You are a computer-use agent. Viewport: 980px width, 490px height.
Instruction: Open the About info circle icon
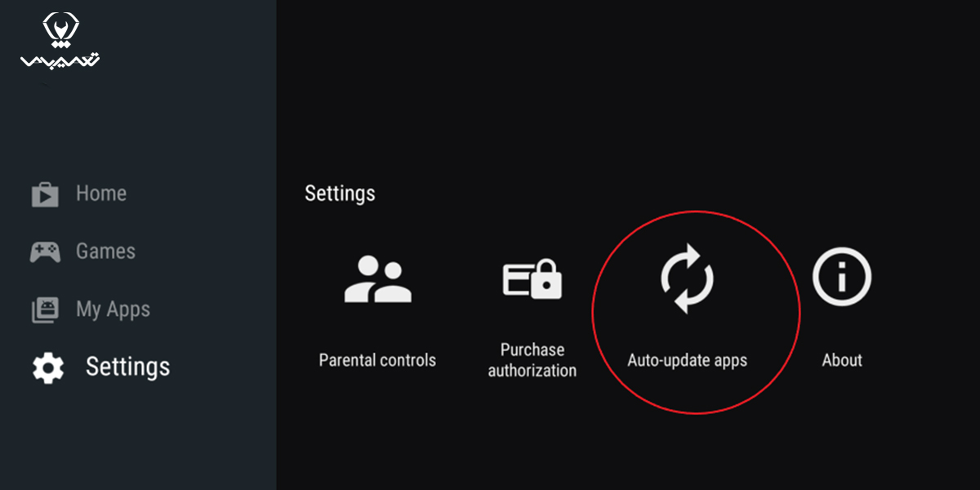(x=842, y=278)
